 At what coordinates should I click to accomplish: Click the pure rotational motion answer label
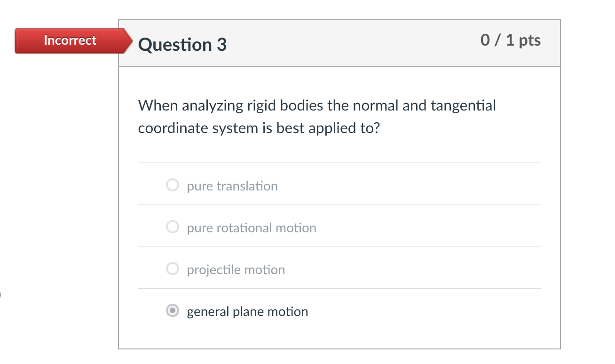(x=252, y=228)
